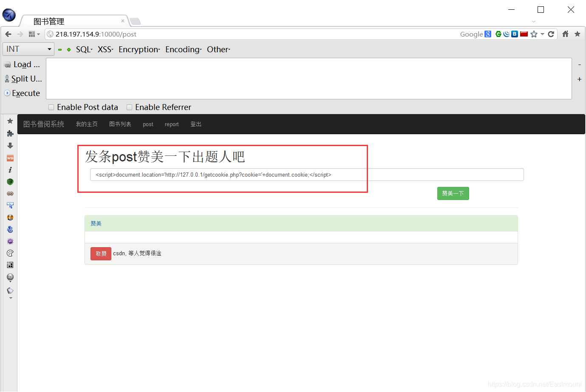The image size is (586, 392).
Task: Open 图书列表 in the navbar
Action: coord(120,124)
